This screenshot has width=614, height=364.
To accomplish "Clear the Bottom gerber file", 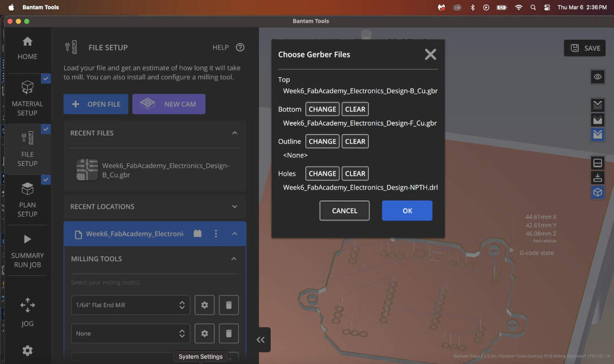I will pos(355,109).
